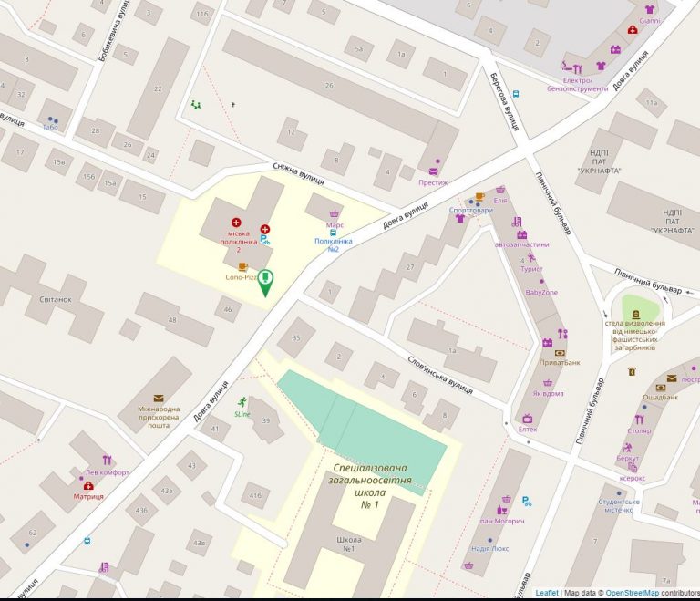Open the Leaflet attribution link

click(x=547, y=593)
